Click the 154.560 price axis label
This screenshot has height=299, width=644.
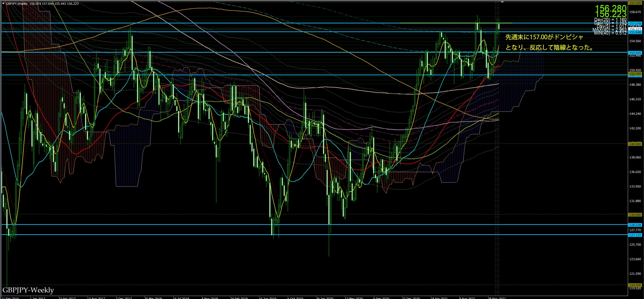click(635, 41)
